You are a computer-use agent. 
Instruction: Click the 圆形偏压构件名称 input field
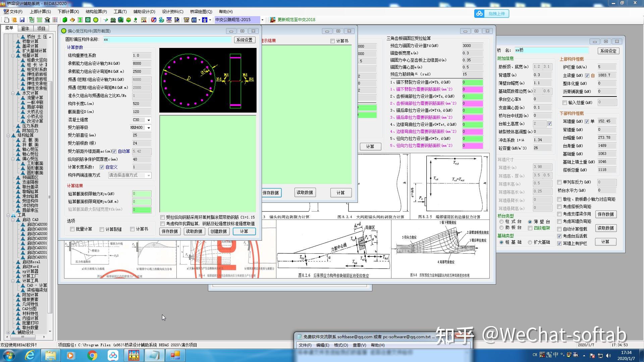(167, 40)
